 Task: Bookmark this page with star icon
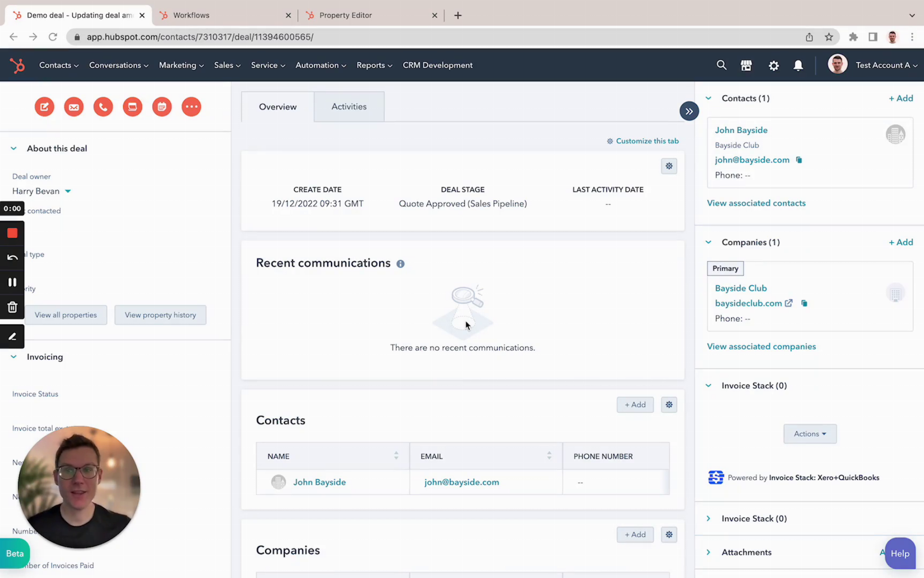(829, 37)
